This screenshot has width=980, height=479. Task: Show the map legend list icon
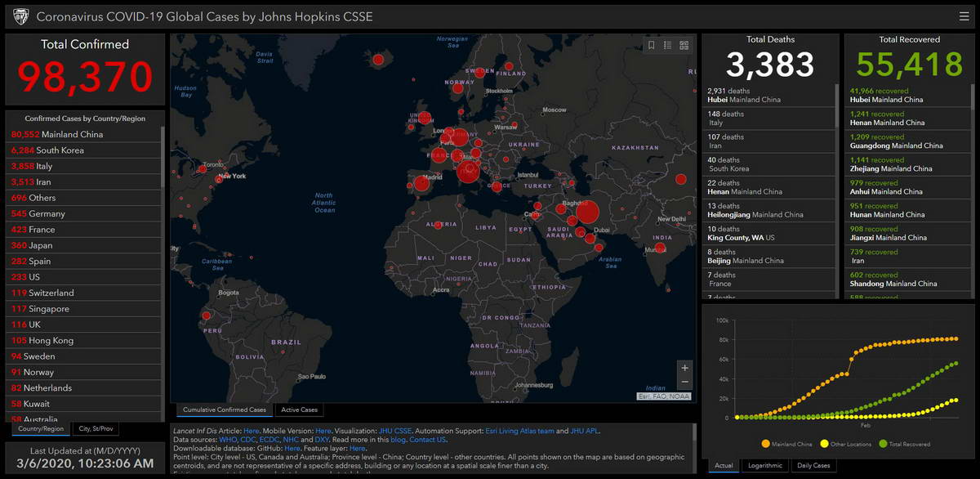[x=667, y=46]
